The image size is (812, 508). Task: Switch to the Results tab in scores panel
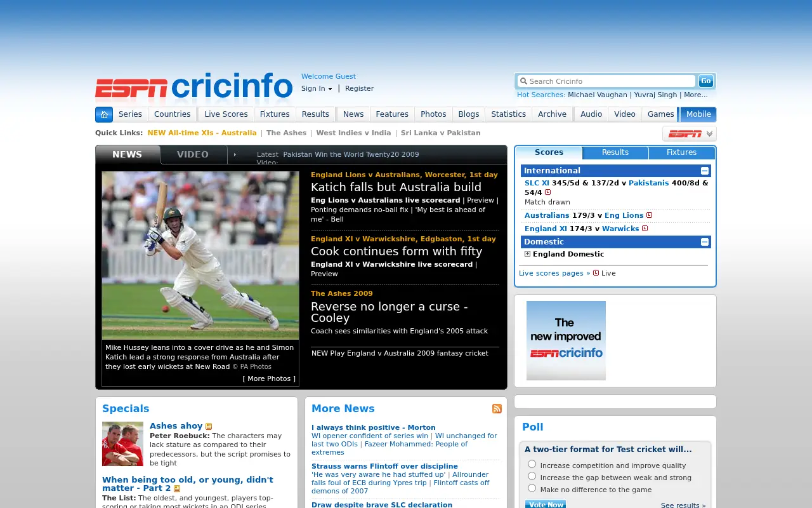click(615, 152)
